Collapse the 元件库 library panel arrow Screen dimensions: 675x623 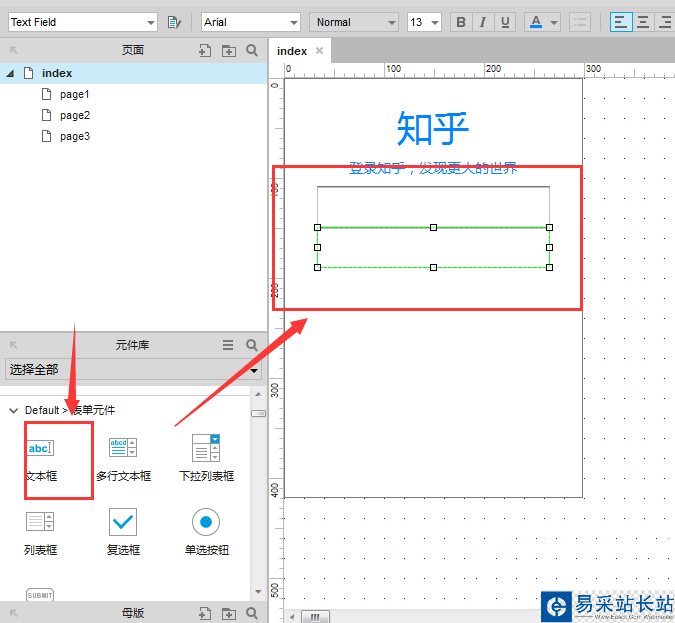[x=13, y=345]
